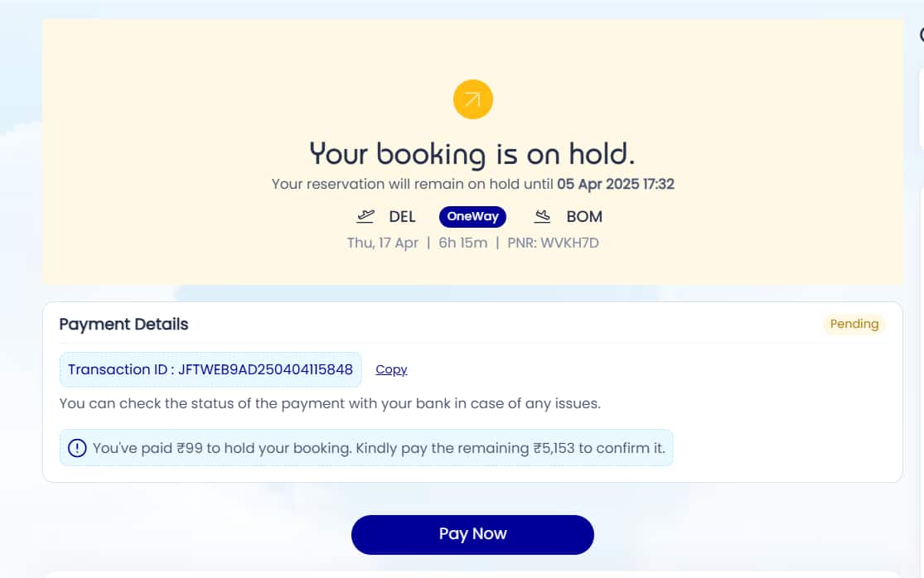
Task: Click the DEL origin airport code
Action: pos(403,217)
